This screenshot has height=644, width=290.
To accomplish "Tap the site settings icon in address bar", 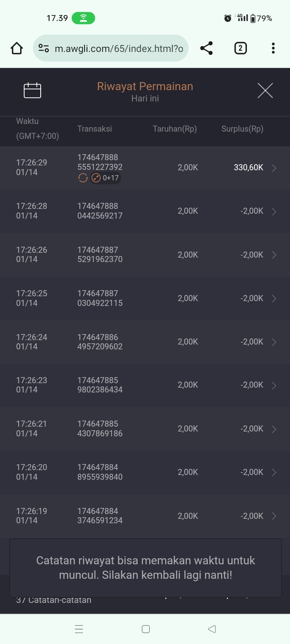I will [43, 48].
